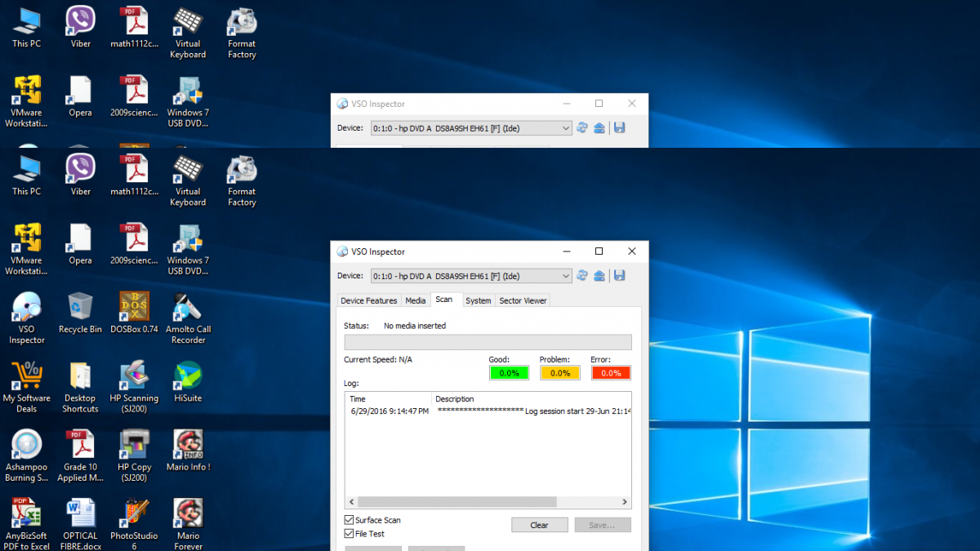The height and width of the screenshot is (551, 980).
Task: Open the Mario Forever game shortcut
Action: tap(188, 524)
